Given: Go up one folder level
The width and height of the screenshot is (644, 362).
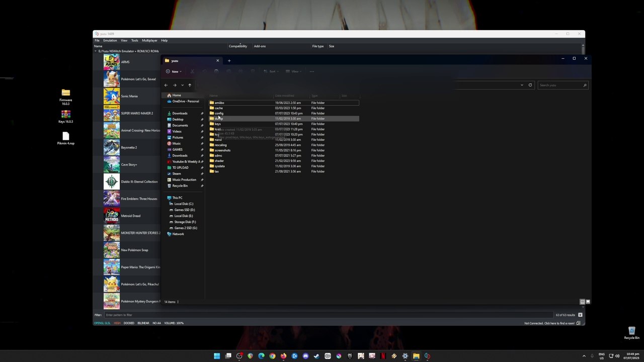Looking at the screenshot, I should (190, 85).
